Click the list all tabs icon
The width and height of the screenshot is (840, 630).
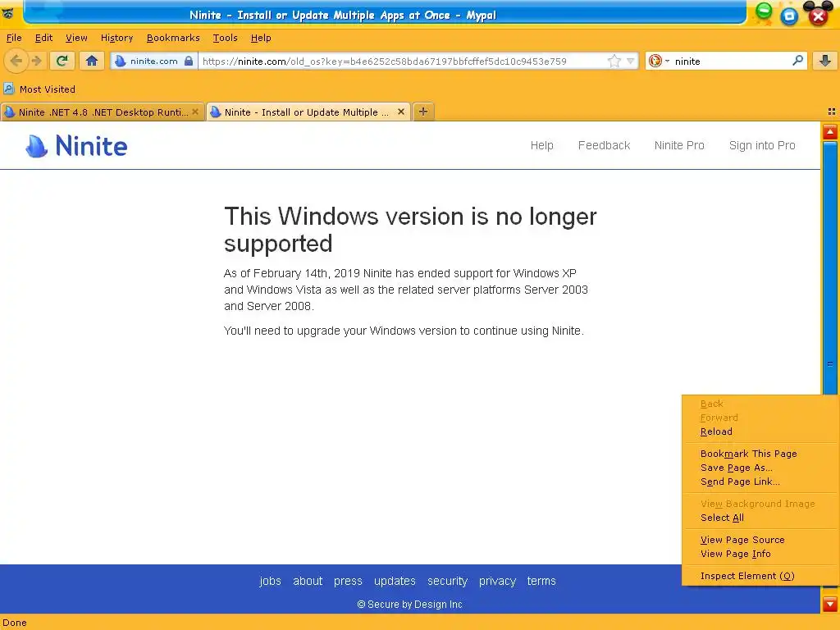pos(832,112)
